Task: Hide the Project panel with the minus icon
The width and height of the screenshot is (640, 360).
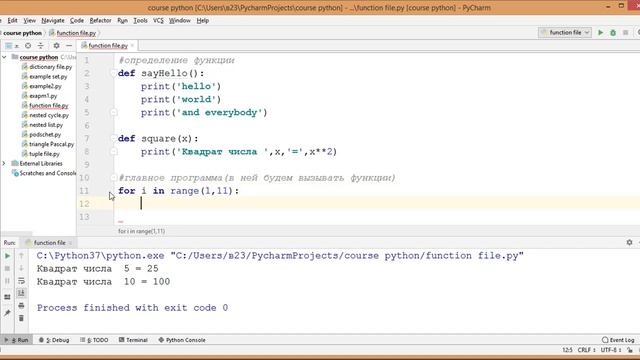Action: (69, 46)
